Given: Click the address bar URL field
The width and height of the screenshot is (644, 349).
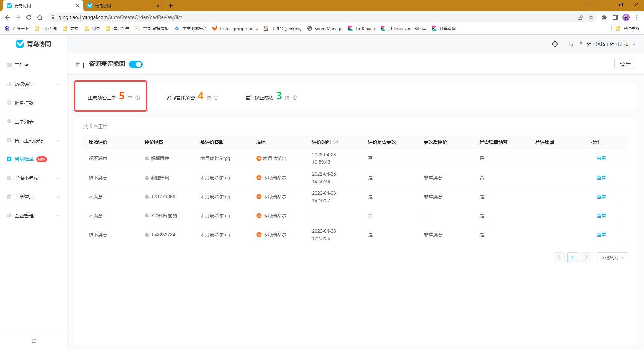Looking at the screenshot, I should (x=312, y=17).
